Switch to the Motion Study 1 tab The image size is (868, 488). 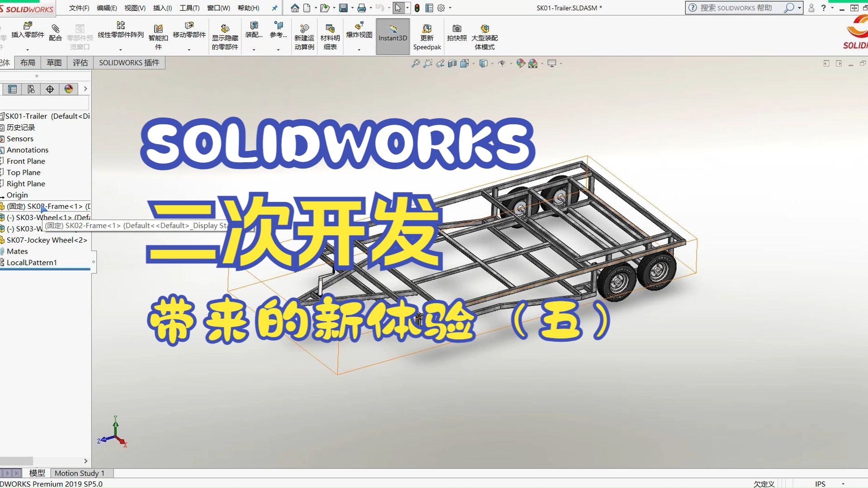pyautogui.click(x=80, y=473)
